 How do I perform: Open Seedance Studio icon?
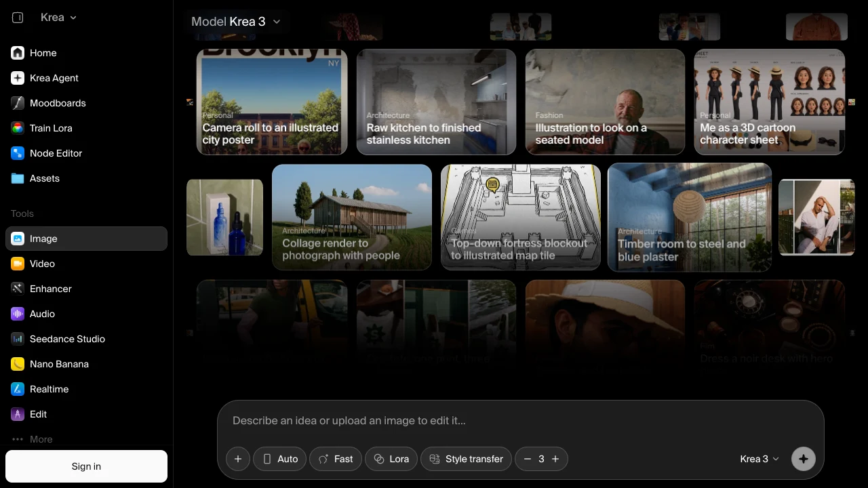(18, 339)
